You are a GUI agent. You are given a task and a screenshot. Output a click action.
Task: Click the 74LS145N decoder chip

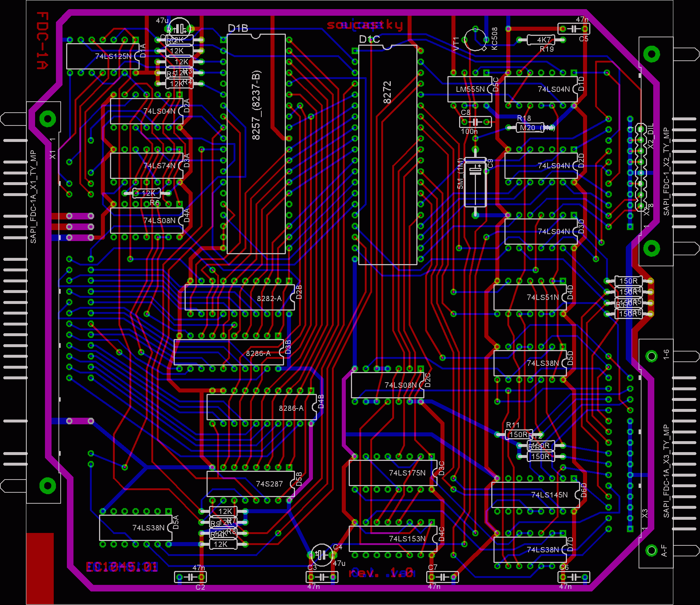[x=536, y=495]
